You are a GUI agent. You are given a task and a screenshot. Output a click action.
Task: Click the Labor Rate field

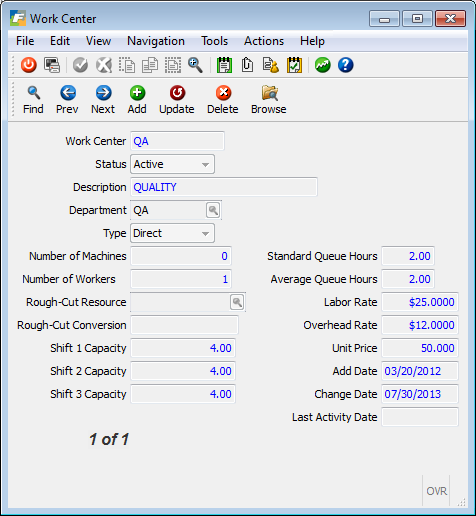[420, 302]
